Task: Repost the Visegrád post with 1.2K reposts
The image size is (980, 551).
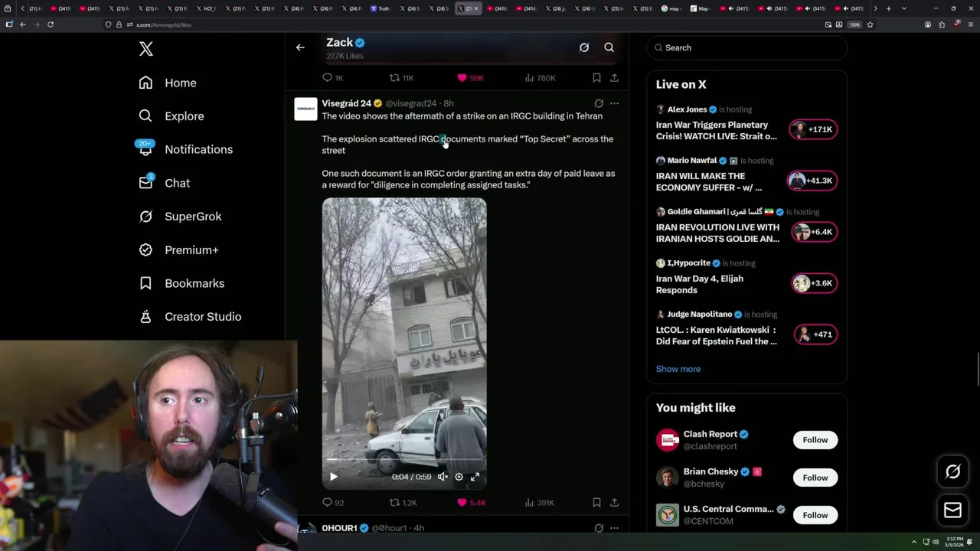Action: [403, 503]
